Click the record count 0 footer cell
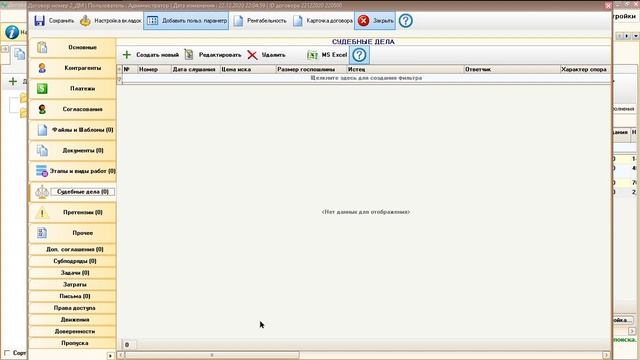Image resolution: width=640 pixels, height=360 pixels. pyautogui.click(x=127, y=345)
